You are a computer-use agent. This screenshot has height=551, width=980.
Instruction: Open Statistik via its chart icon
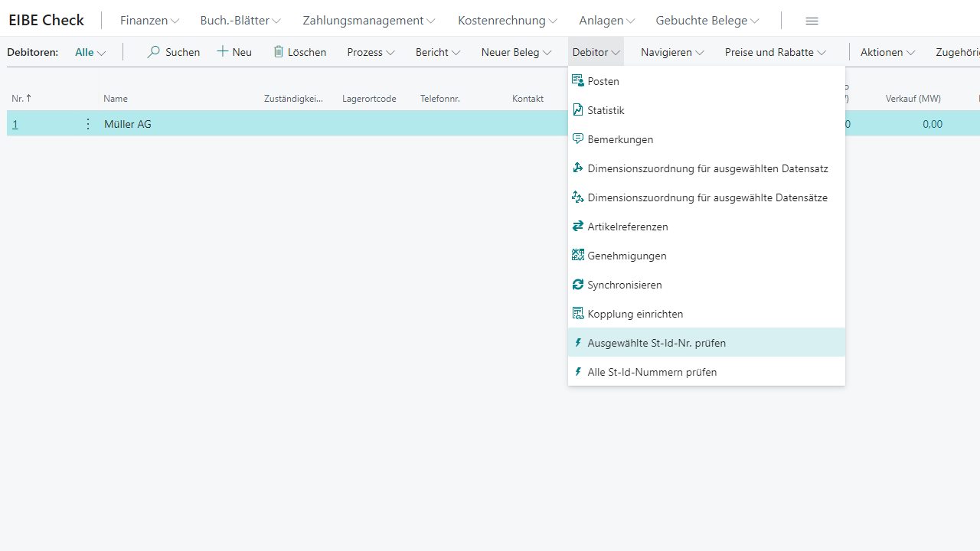click(x=578, y=110)
